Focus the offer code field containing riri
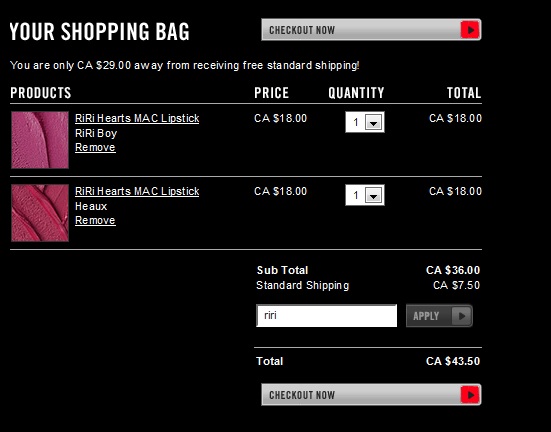 point(327,316)
